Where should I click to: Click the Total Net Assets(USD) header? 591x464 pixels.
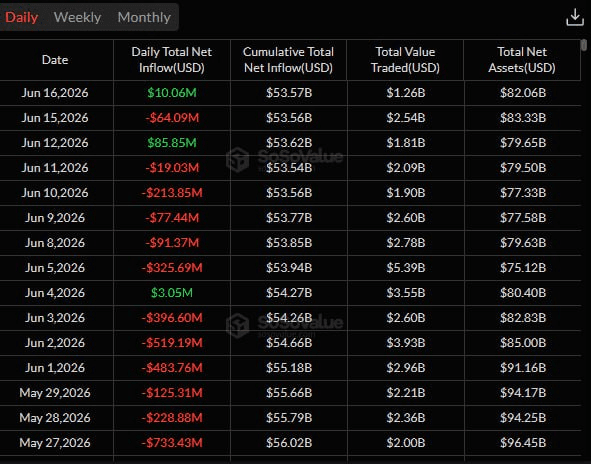pyautogui.click(x=522, y=60)
